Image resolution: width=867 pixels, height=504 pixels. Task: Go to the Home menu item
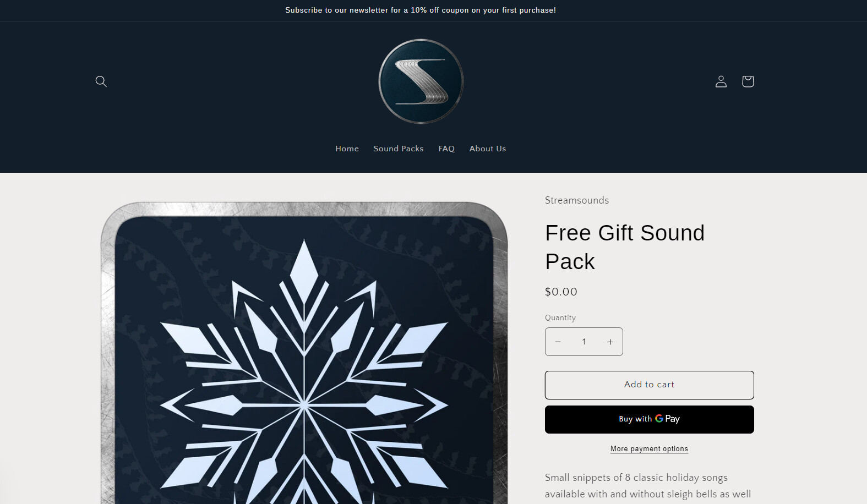click(347, 149)
